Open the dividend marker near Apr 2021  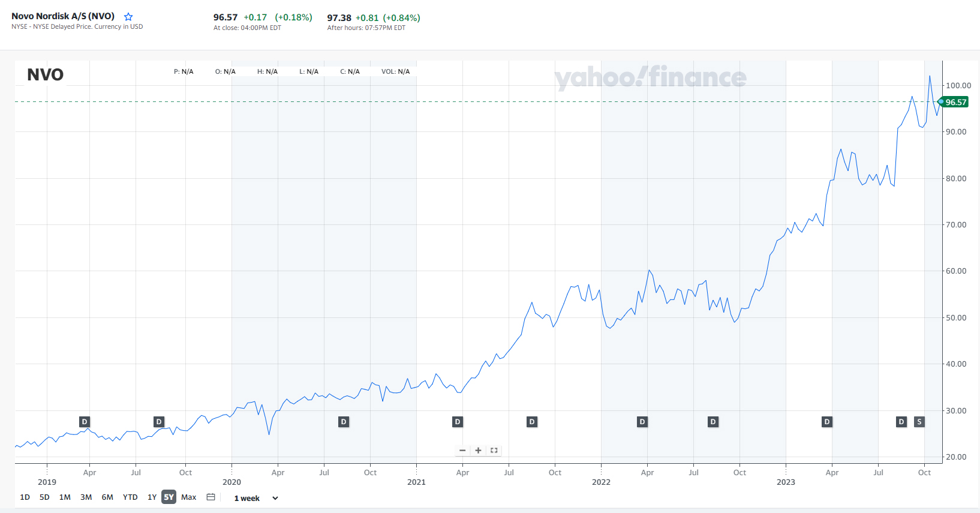click(458, 422)
